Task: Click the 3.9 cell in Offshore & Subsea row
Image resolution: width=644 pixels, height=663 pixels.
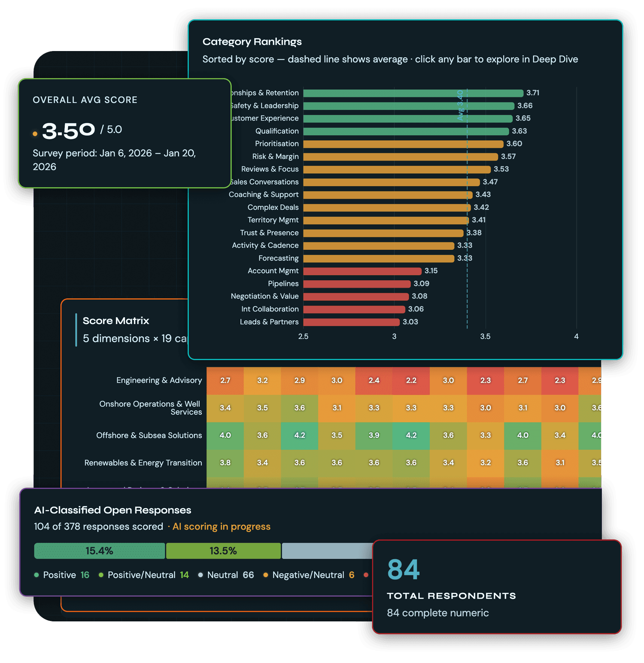Action: tap(374, 436)
